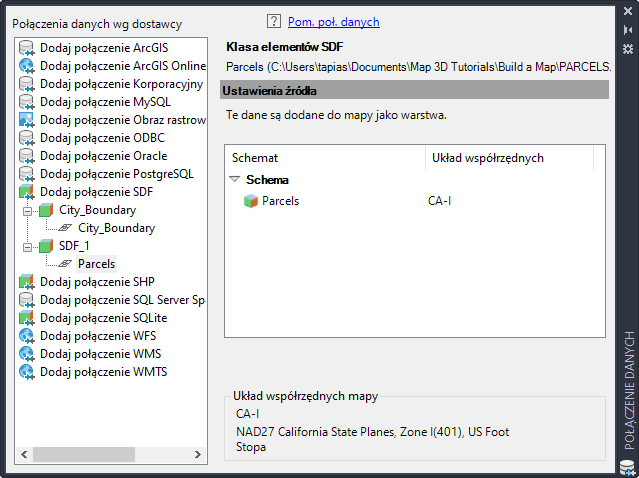Click the ArcGIS Online globe icon
The height and width of the screenshot is (478, 639).
(26, 66)
